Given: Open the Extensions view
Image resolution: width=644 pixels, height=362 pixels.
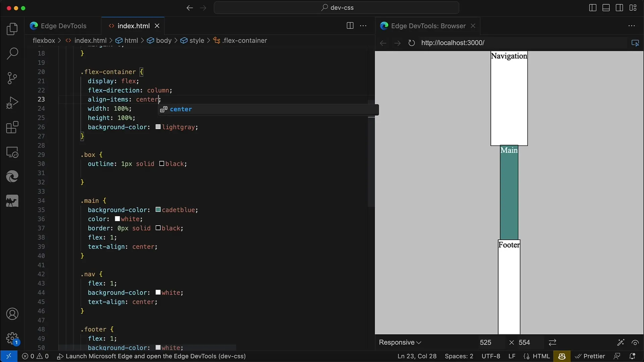Looking at the screenshot, I should click(x=12, y=127).
